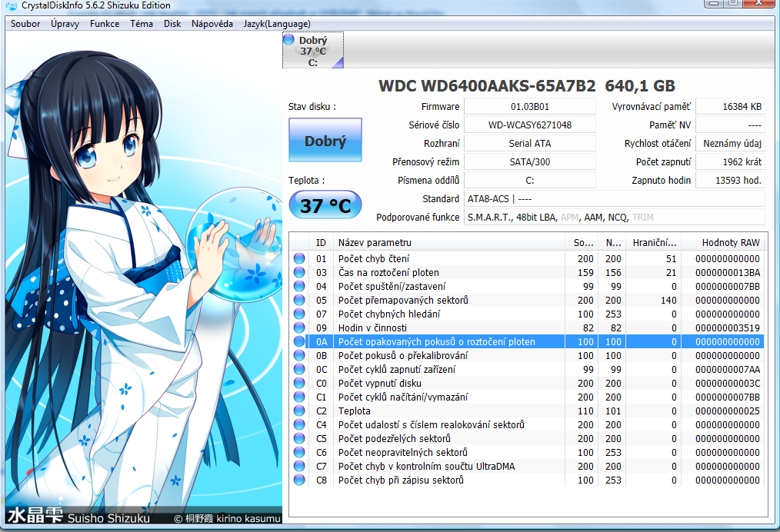
Task: Click the status orb for attribute C0
Action: click(x=299, y=384)
